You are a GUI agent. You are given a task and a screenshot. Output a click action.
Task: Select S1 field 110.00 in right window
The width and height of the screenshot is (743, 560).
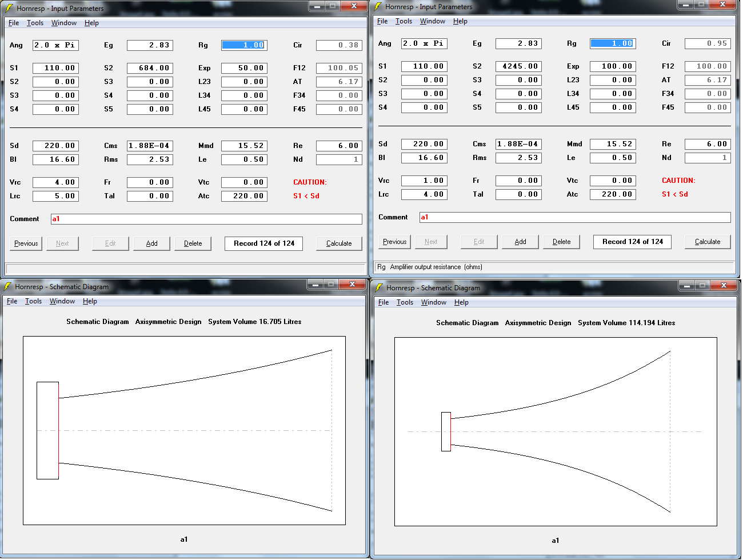(x=424, y=66)
